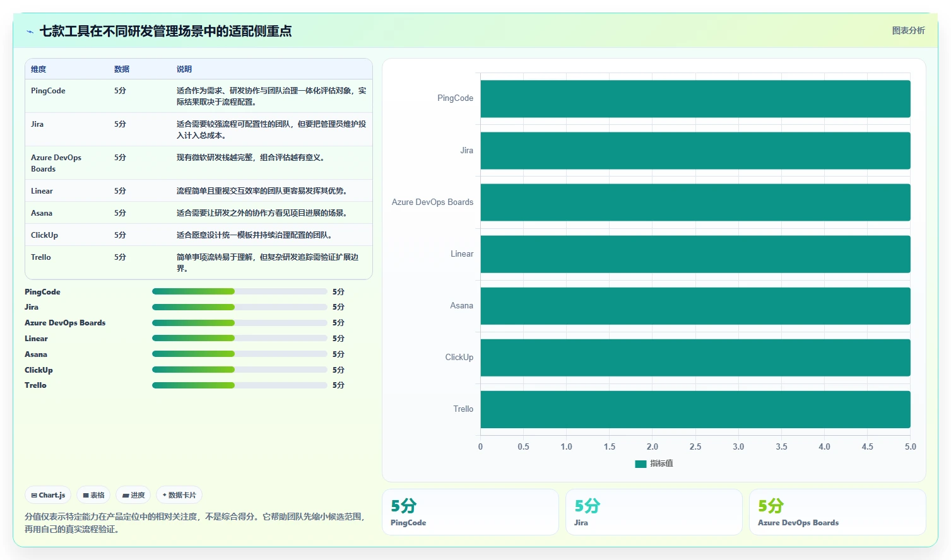Click the Linear chart bar

click(695, 254)
